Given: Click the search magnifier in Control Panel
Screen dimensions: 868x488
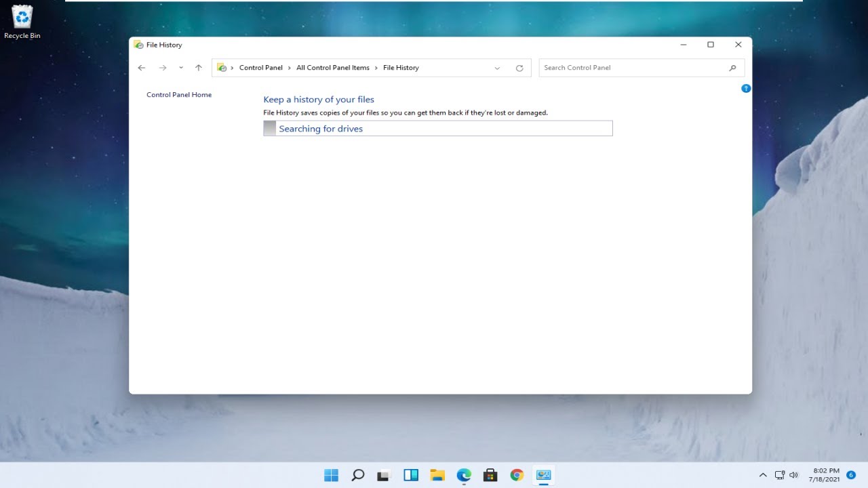Looking at the screenshot, I should click(x=732, y=68).
